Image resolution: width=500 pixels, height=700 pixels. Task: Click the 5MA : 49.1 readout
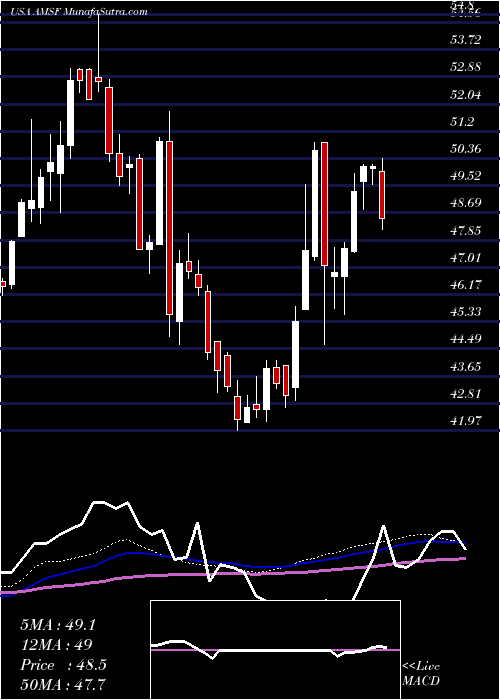(x=58, y=625)
